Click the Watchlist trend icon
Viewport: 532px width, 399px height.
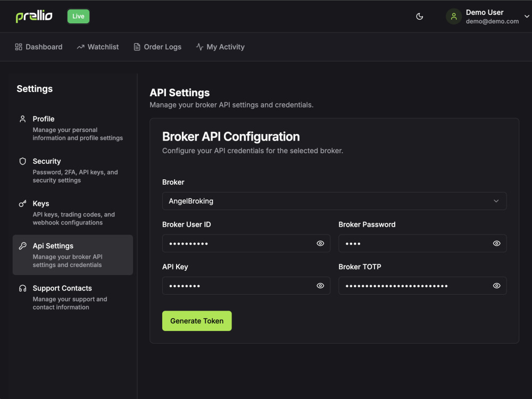80,47
